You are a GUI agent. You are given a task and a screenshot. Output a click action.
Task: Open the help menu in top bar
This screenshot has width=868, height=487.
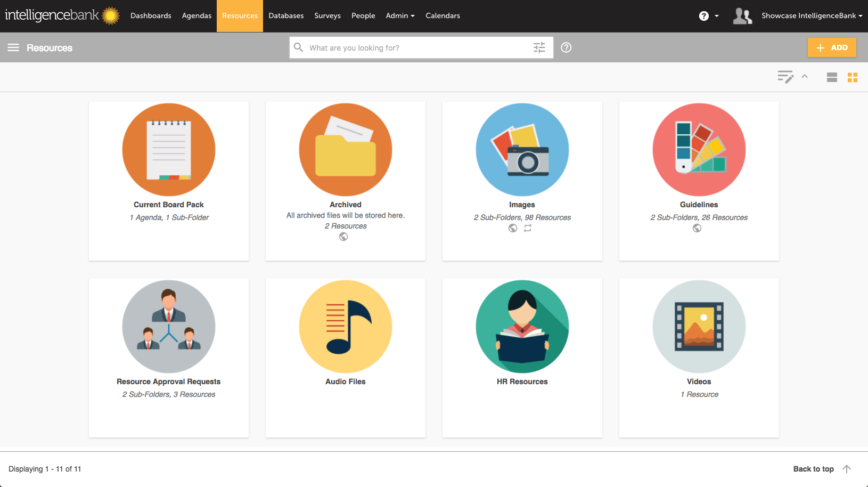709,16
